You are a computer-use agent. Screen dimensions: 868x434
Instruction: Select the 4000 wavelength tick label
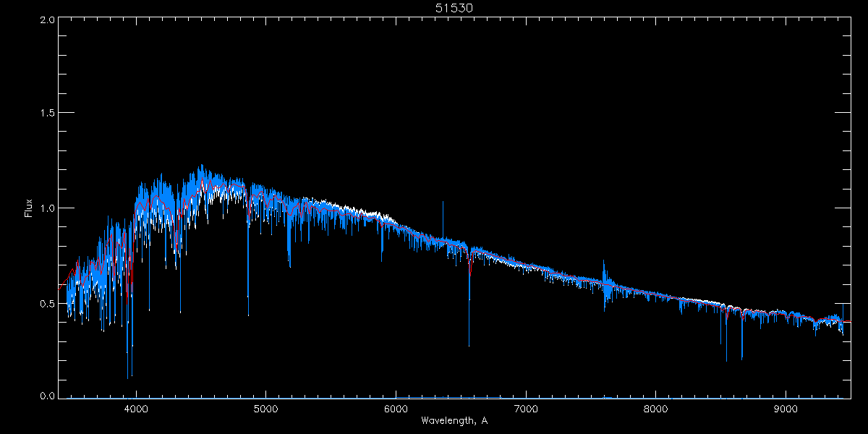[136, 408]
